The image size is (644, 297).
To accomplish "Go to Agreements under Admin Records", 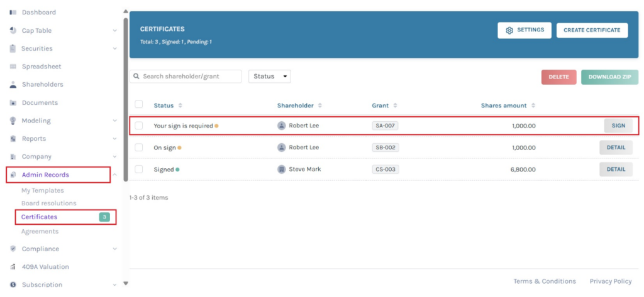I will [x=40, y=232].
